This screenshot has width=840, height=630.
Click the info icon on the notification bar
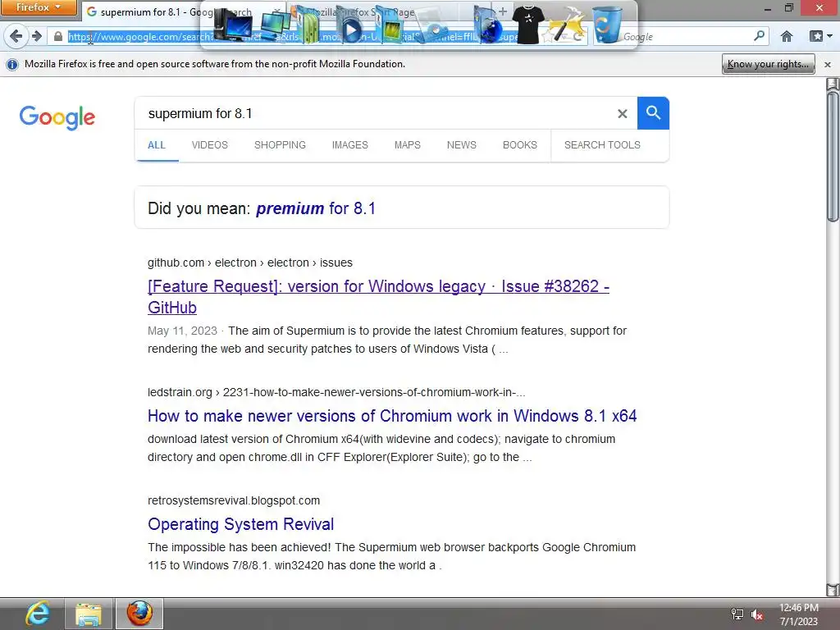click(11, 64)
